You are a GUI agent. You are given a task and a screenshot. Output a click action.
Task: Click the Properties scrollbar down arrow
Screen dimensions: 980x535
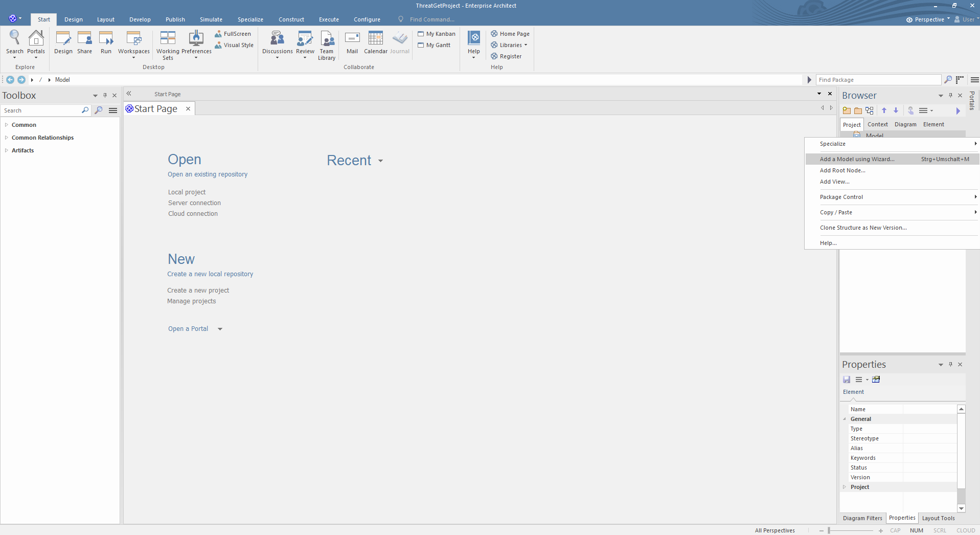pyautogui.click(x=961, y=508)
